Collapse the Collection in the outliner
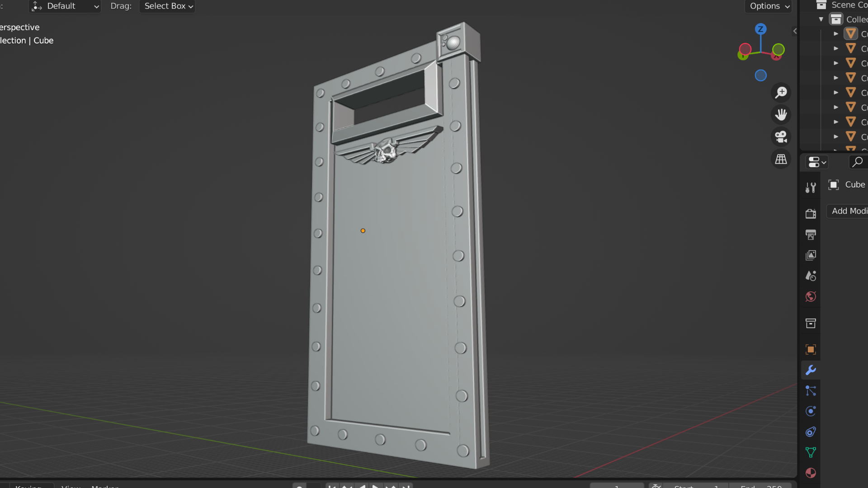The image size is (868, 488). click(x=821, y=19)
